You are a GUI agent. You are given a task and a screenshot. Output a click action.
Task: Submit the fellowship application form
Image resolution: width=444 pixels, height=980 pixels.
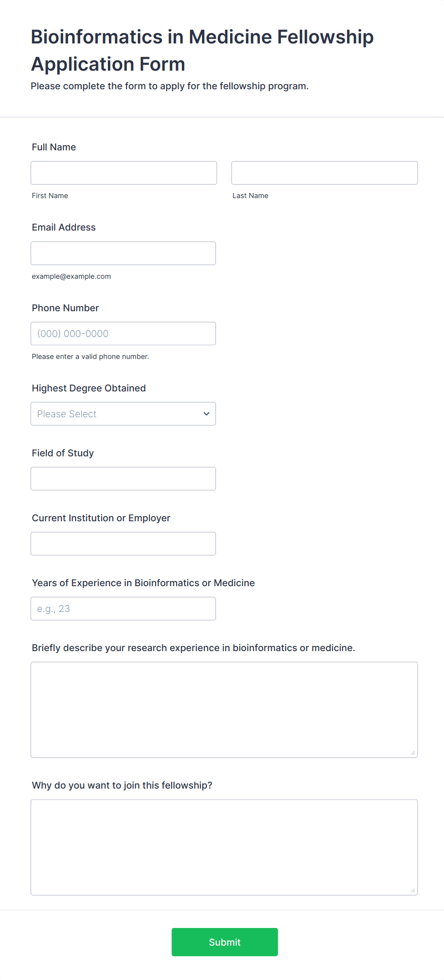(x=224, y=942)
